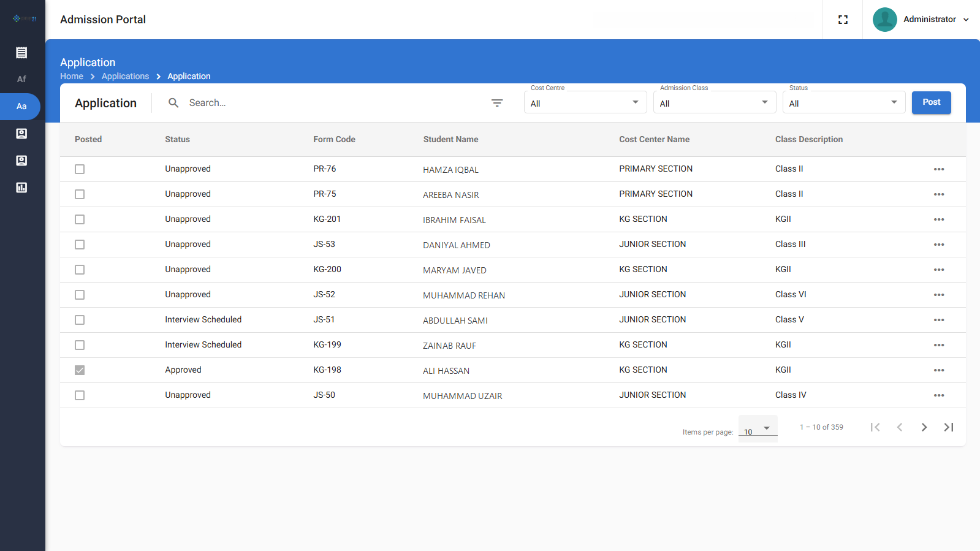980x551 pixels.
Task: Check the Posted box for KG-200
Action: (80, 270)
